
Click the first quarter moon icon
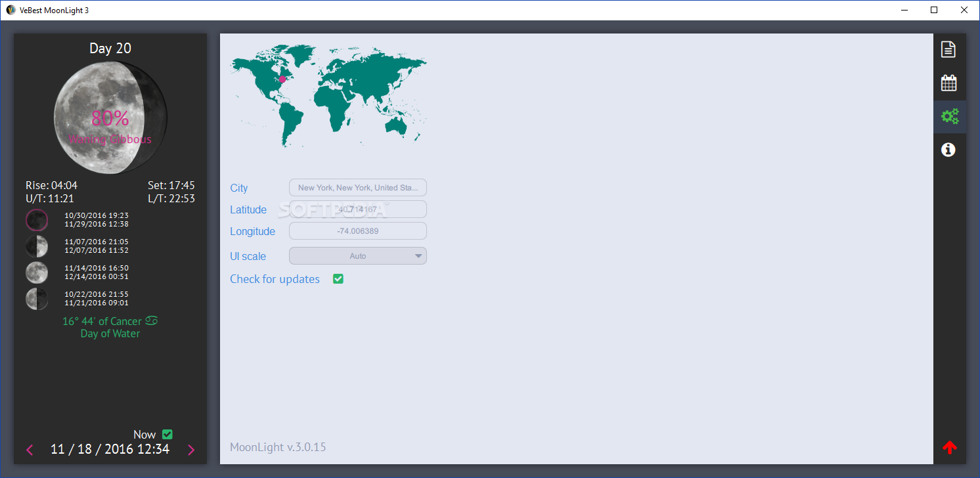37,246
